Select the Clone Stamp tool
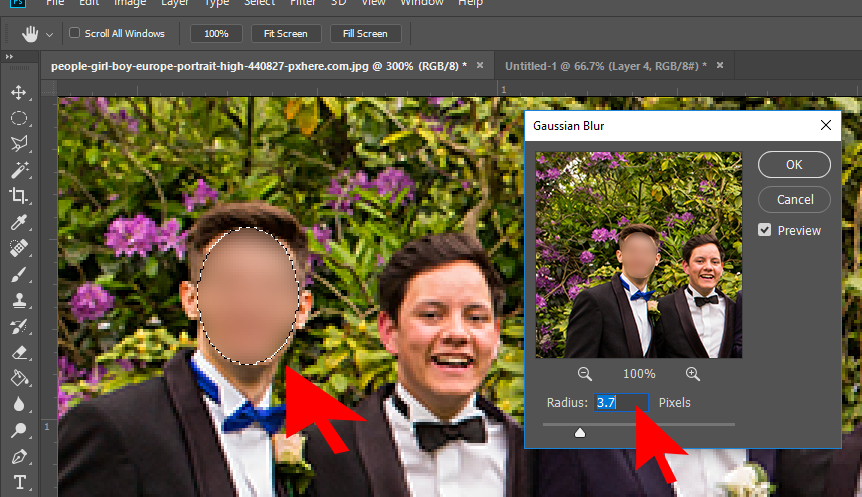 tap(19, 300)
